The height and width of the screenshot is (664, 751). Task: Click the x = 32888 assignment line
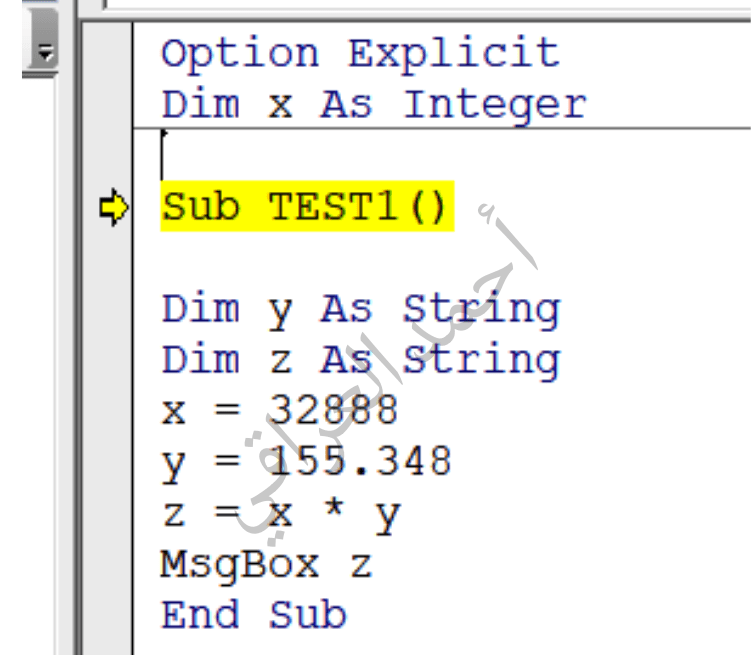[279, 412]
